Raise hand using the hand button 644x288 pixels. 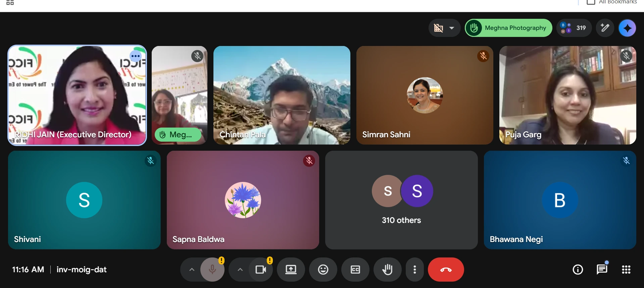(387, 270)
